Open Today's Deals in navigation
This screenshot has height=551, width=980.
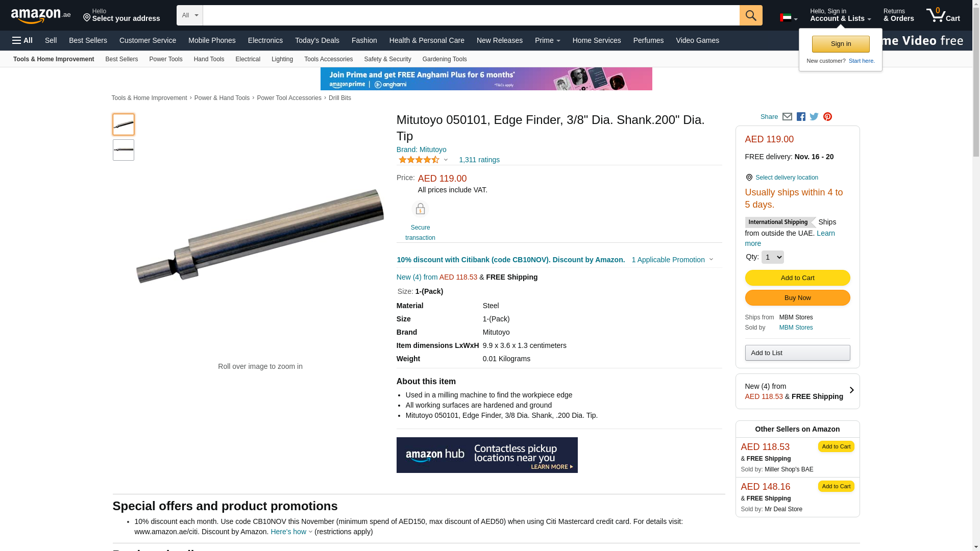[x=317, y=40]
